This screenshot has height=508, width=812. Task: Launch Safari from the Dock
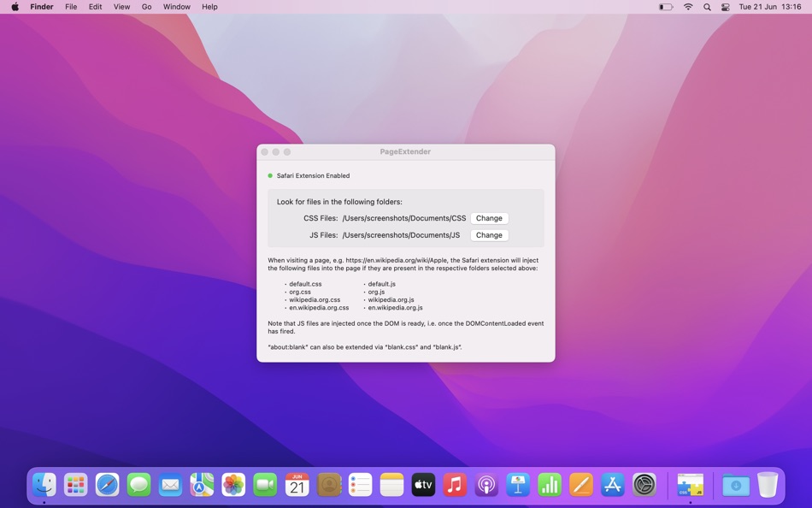[107, 485]
